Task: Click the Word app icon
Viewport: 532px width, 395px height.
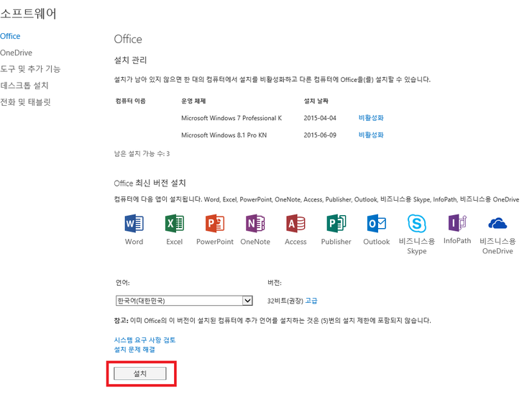Action: coord(134,224)
